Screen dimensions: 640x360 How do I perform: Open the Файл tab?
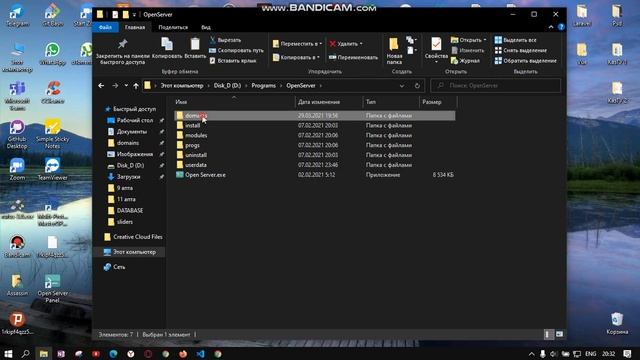(x=105, y=27)
